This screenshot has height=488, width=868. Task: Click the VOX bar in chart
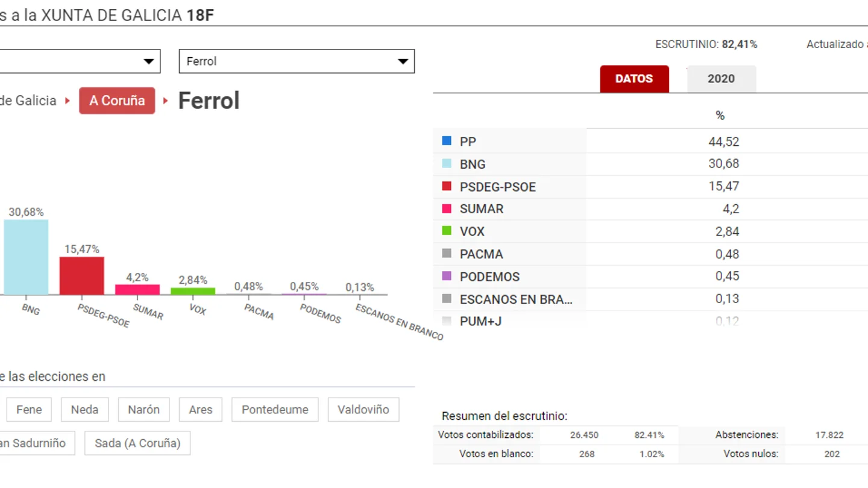(x=193, y=291)
